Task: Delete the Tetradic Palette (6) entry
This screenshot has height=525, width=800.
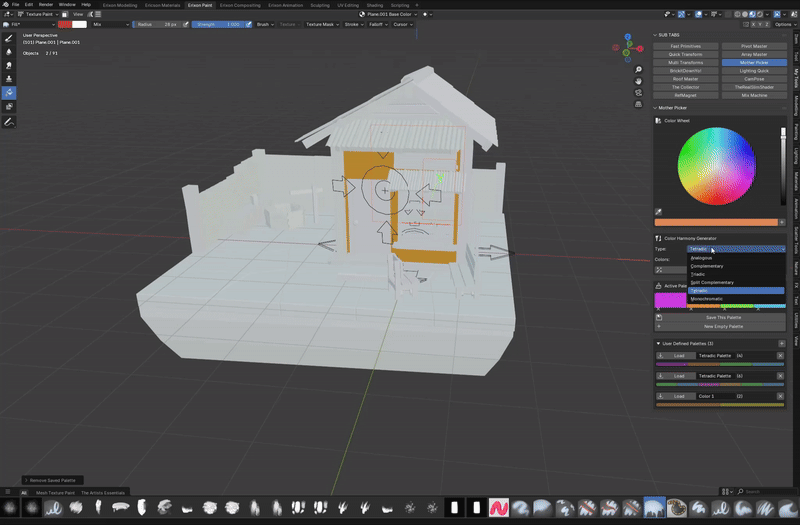Action: [x=780, y=376]
